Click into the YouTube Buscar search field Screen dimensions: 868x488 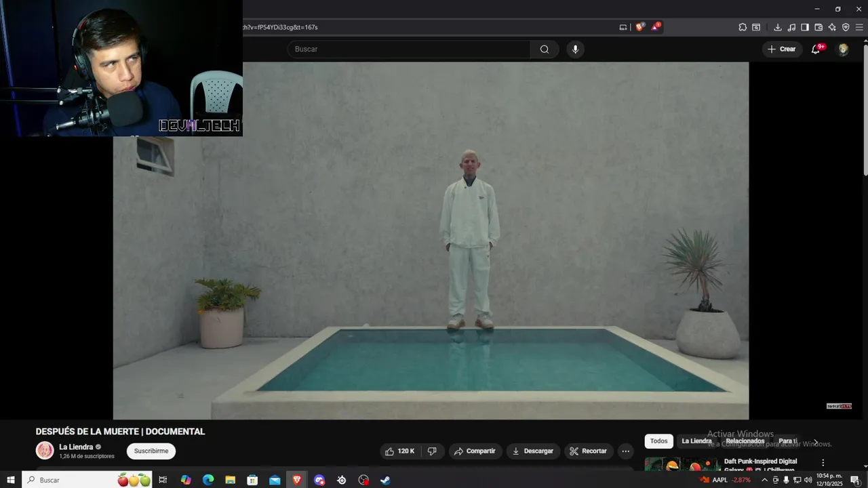[409, 49]
